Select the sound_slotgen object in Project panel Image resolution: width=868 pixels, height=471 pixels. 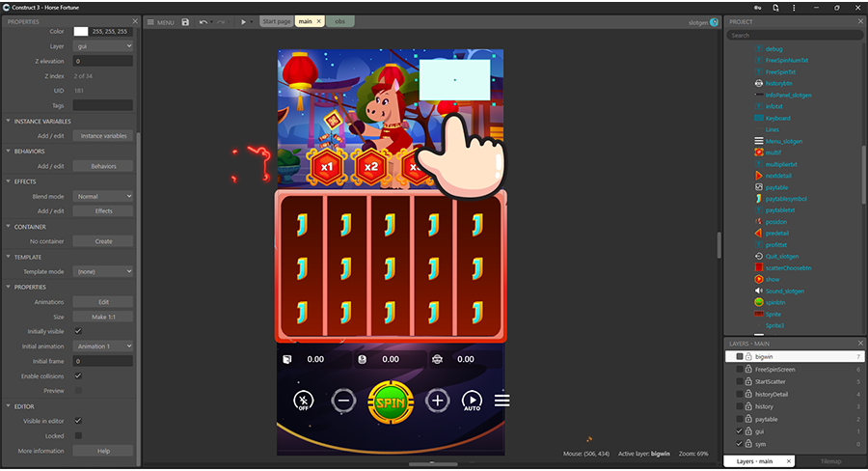coord(784,291)
